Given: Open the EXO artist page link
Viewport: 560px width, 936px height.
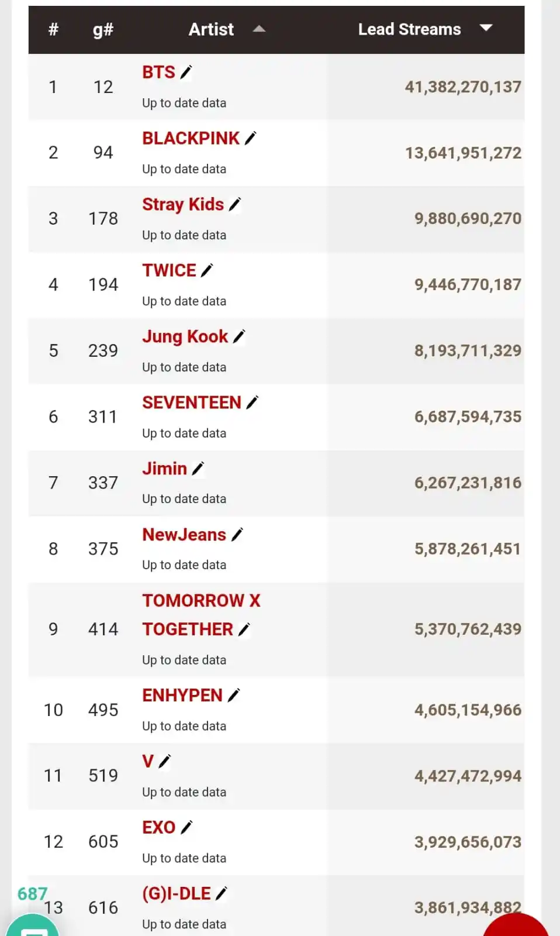Looking at the screenshot, I should (x=158, y=827).
